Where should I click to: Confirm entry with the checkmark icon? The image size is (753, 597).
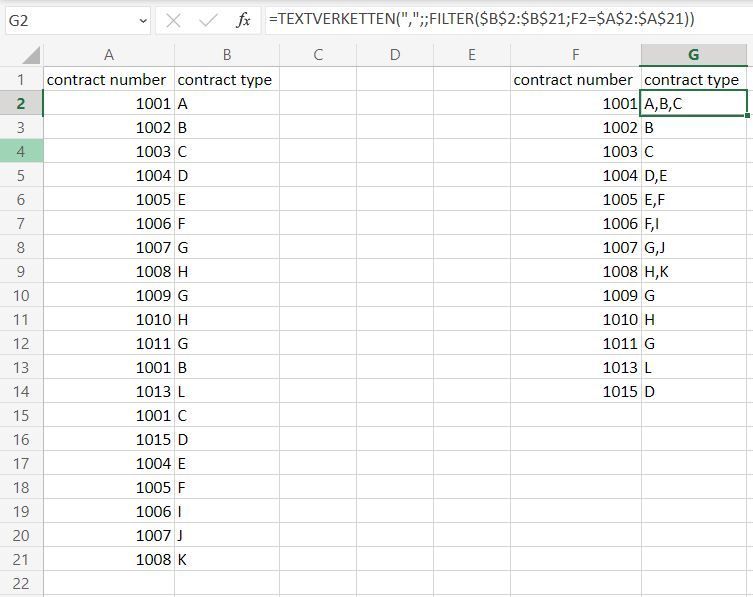pos(208,21)
